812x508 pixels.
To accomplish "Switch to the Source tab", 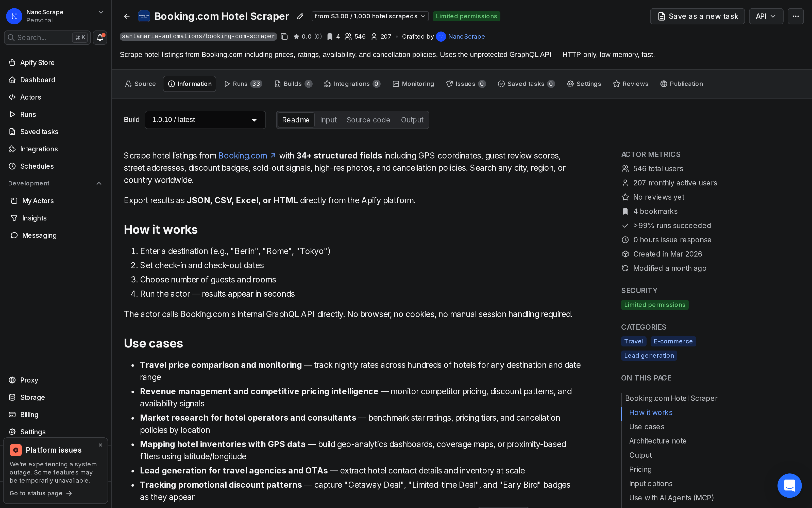I will (x=140, y=84).
